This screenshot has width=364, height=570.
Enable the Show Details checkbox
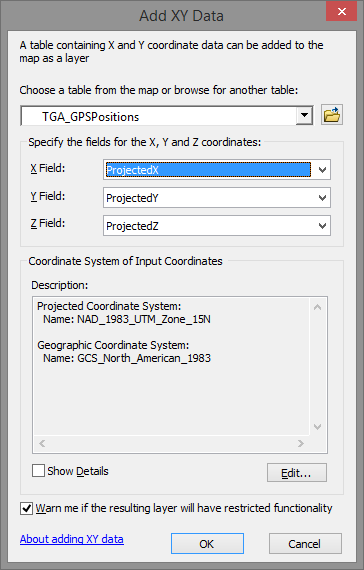tap(39, 470)
